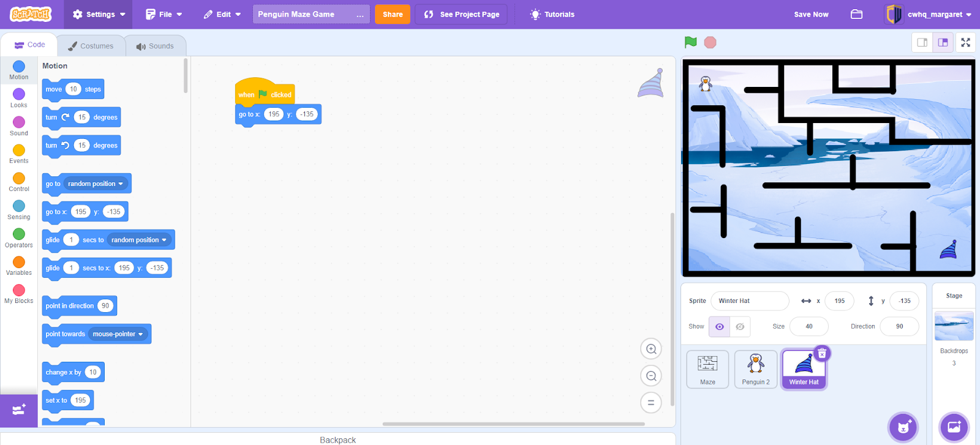Image resolution: width=980 pixels, height=445 pixels.
Task: Click 'go to x y' block in workspace script
Action: (278, 114)
